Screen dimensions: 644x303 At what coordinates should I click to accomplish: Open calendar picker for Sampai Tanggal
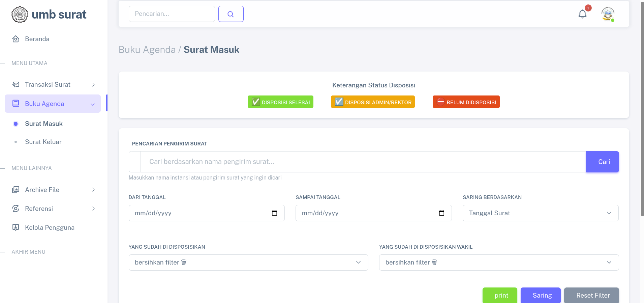click(x=441, y=213)
